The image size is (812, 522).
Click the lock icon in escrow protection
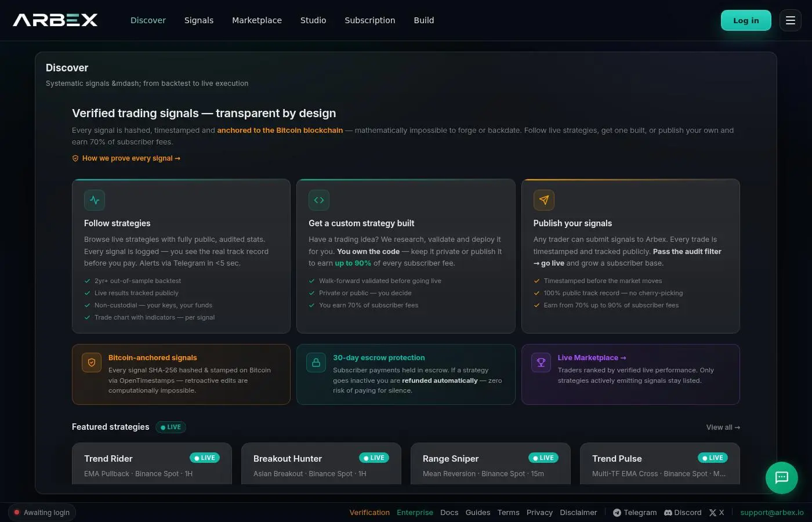point(316,362)
